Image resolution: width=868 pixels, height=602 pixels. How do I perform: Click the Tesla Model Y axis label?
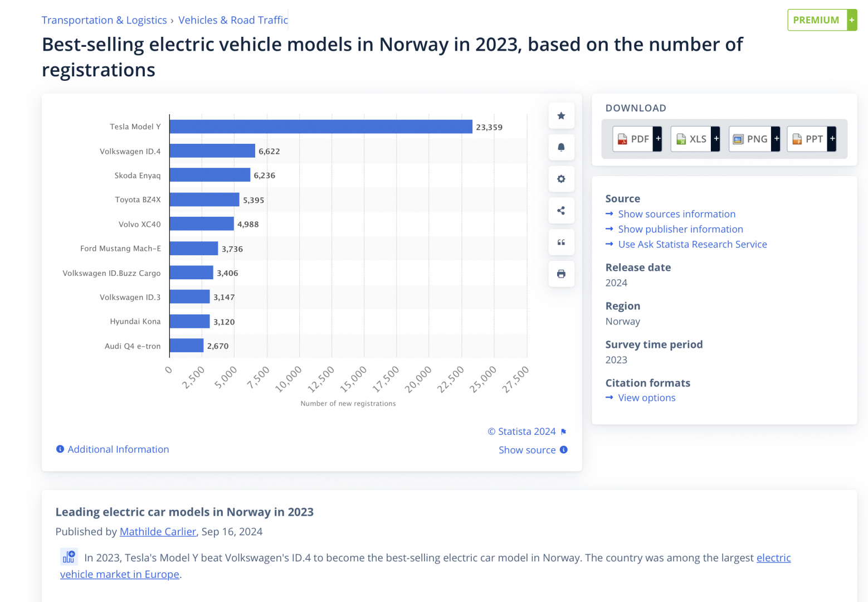(x=135, y=127)
